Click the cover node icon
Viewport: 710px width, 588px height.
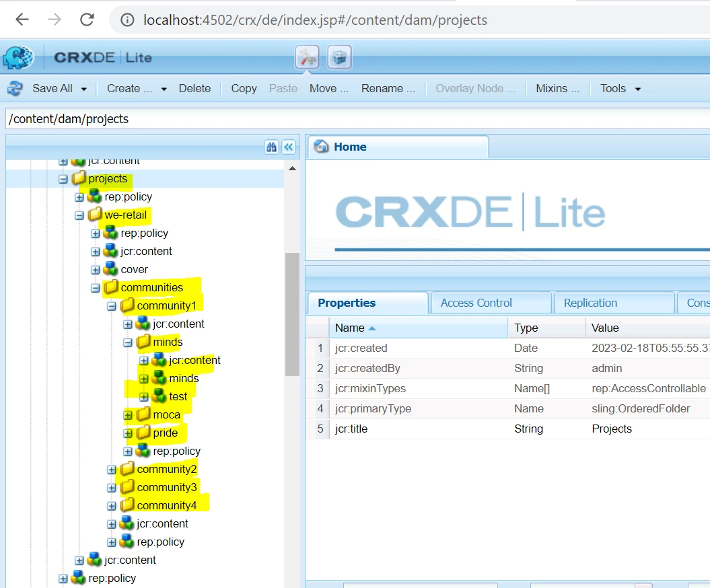pyautogui.click(x=110, y=269)
